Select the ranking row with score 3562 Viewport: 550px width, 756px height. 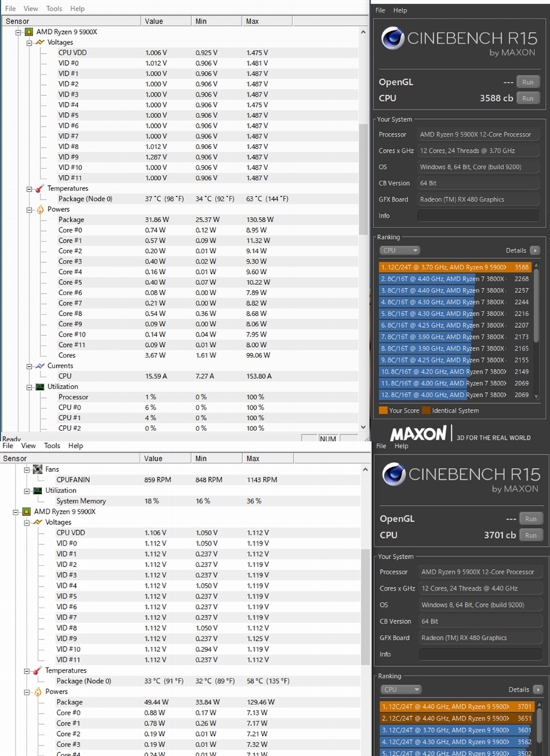click(x=457, y=741)
